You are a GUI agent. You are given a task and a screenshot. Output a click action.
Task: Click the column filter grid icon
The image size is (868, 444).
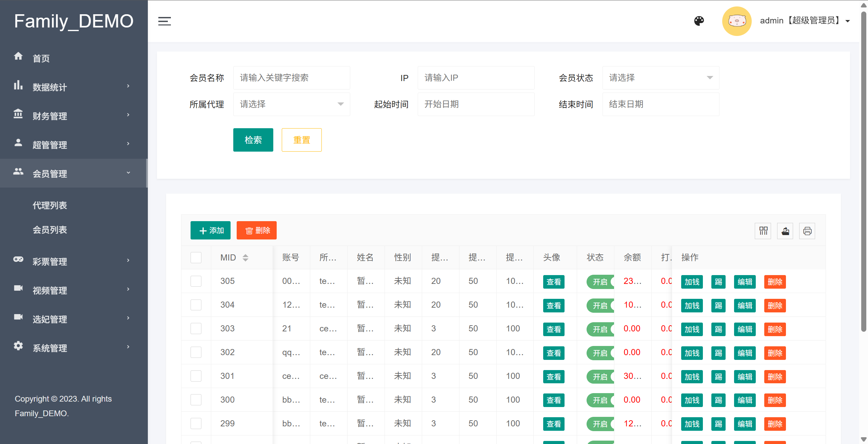click(763, 231)
